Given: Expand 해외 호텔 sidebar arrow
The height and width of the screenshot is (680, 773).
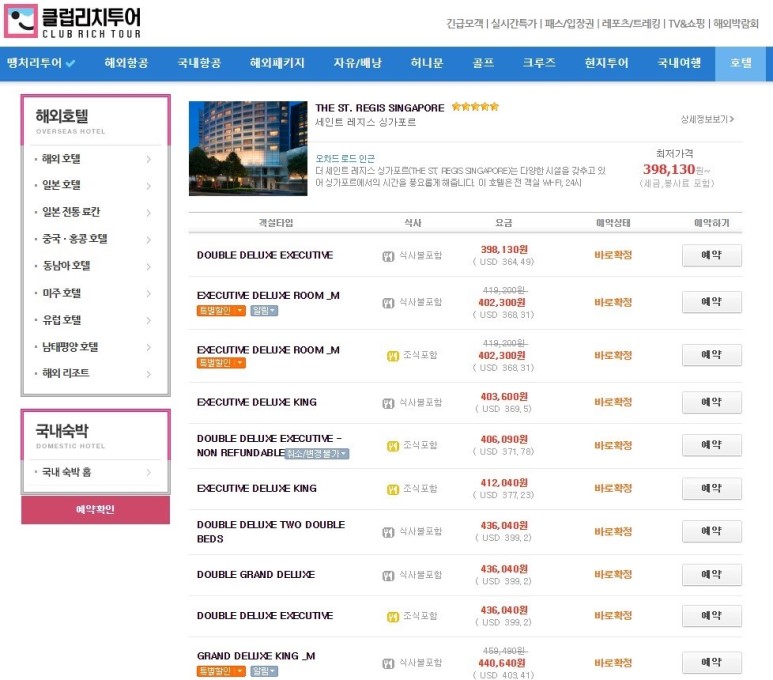Looking at the screenshot, I should 148,159.
